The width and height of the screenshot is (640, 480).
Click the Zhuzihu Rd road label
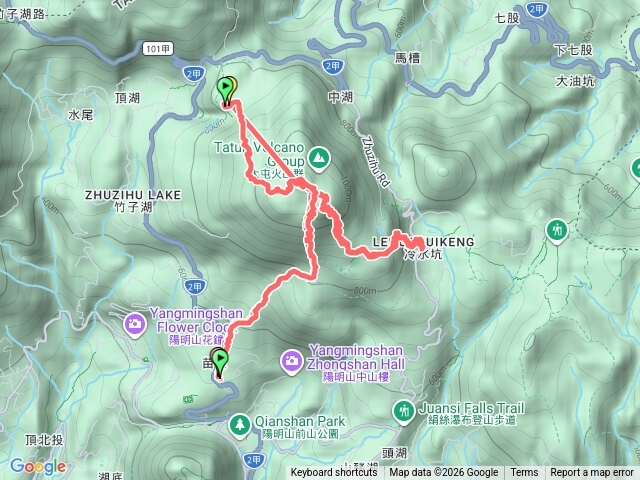coord(375,162)
